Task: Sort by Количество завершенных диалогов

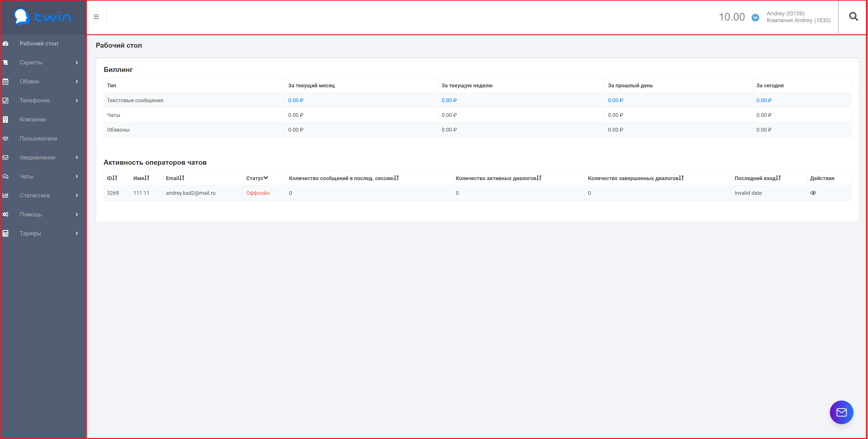Action: point(681,178)
